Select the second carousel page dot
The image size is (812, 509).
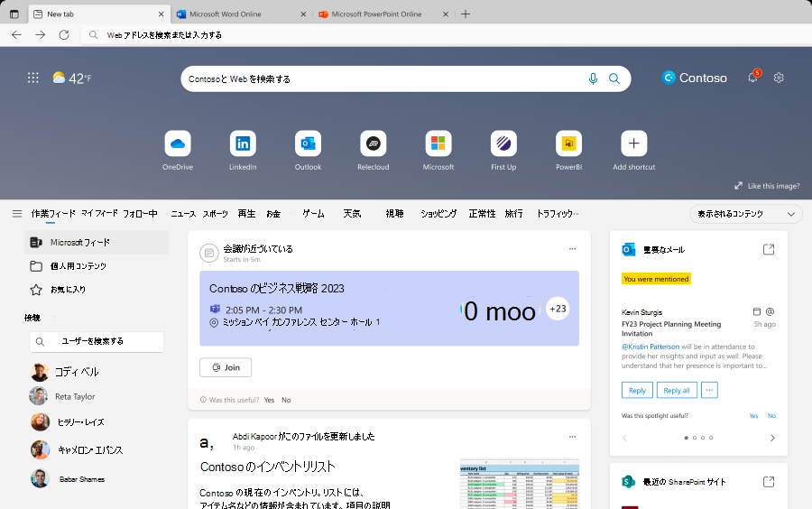695,438
